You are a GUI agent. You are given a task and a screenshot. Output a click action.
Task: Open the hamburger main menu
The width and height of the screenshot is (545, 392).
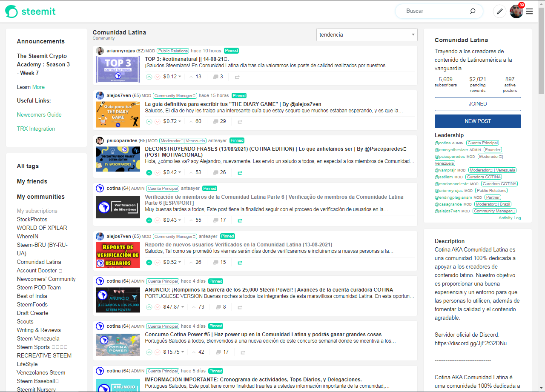529,11
